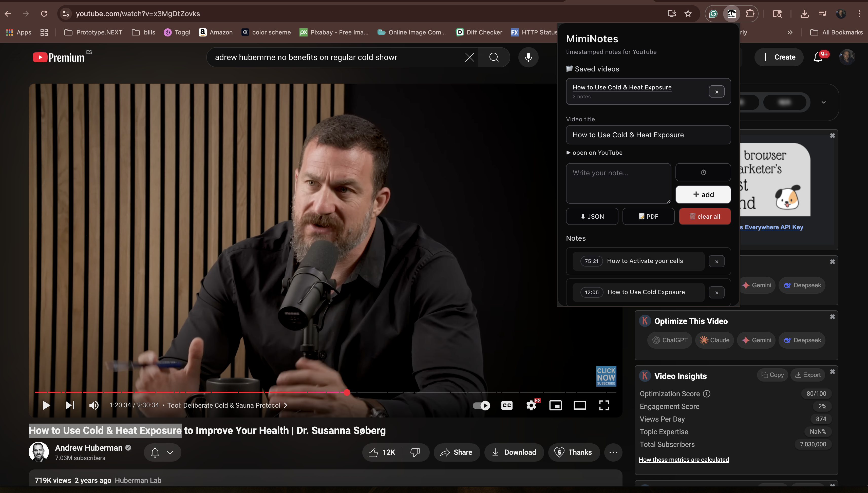Open the Amazon bookmark
The height and width of the screenshot is (493, 868).
216,32
